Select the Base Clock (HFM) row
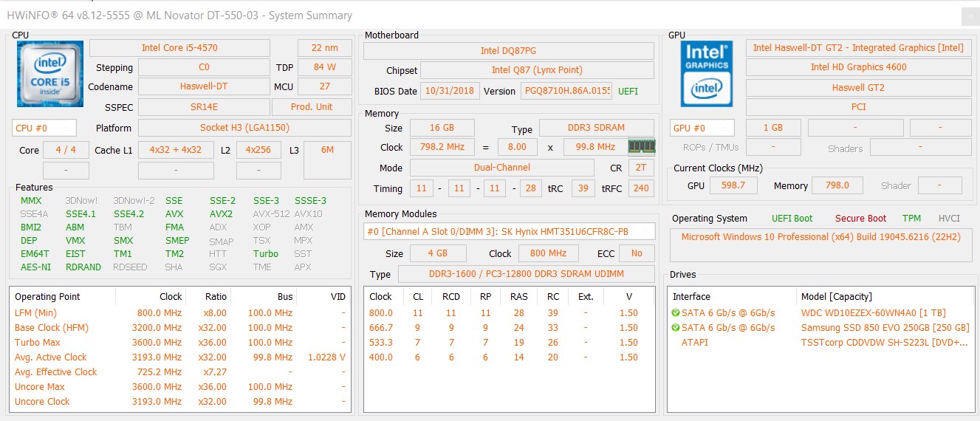 tap(180, 327)
